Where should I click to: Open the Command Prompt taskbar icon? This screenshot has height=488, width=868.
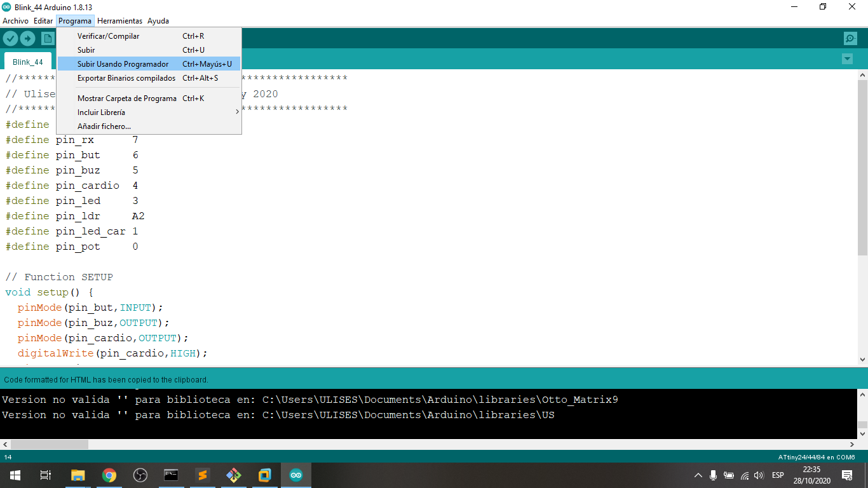click(171, 475)
